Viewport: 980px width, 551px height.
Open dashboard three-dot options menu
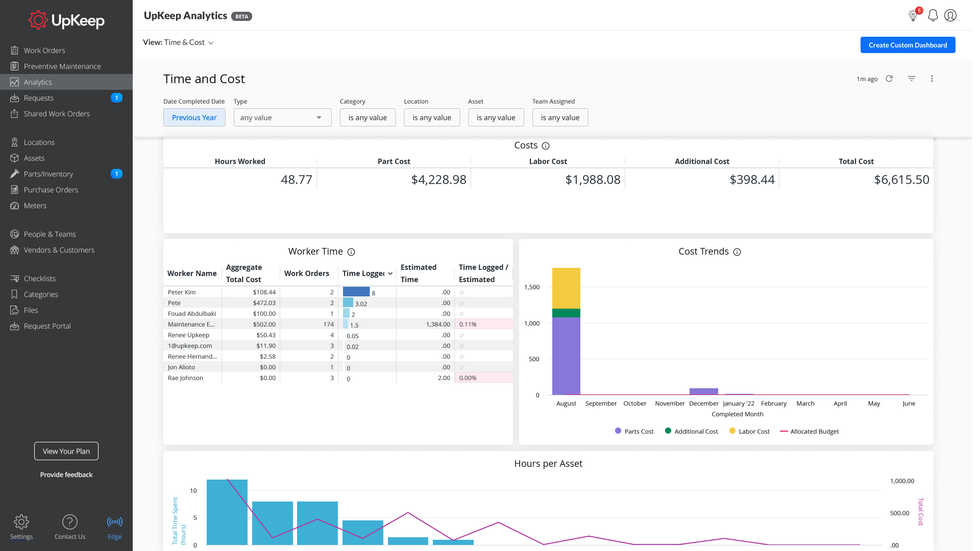932,79
